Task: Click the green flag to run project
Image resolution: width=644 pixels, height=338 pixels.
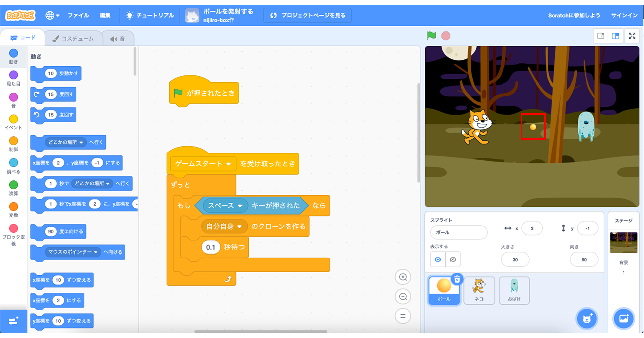Action: [x=431, y=36]
